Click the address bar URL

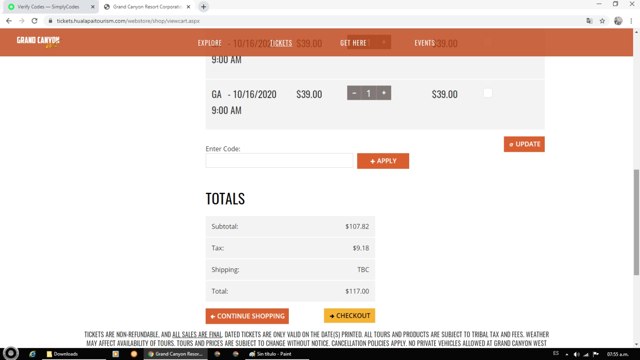tap(128, 21)
